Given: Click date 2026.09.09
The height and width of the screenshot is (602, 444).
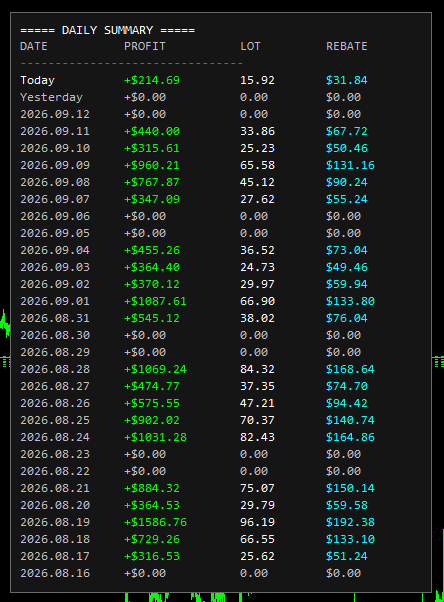Looking at the screenshot, I should pos(55,165).
